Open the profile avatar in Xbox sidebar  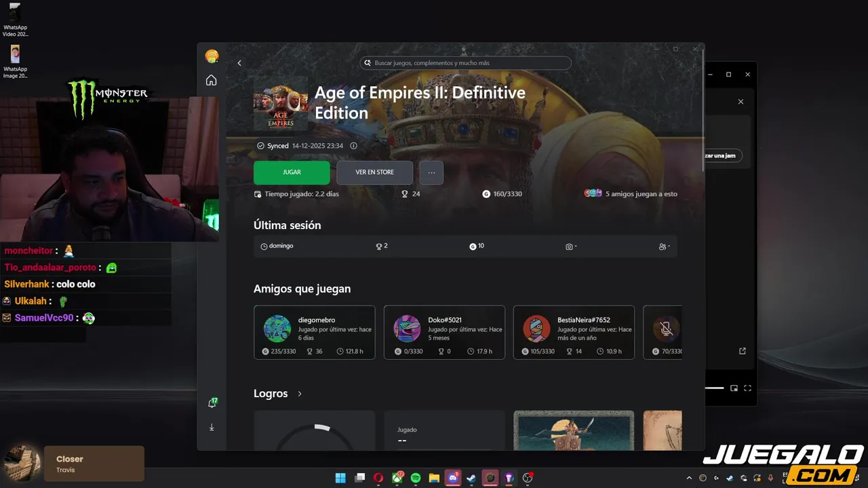pyautogui.click(x=212, y=56)
